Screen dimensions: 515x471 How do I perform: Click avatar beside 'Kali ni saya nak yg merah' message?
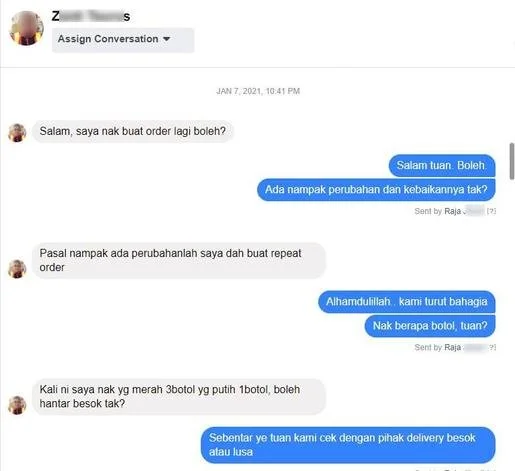click(x=17, y=405)
